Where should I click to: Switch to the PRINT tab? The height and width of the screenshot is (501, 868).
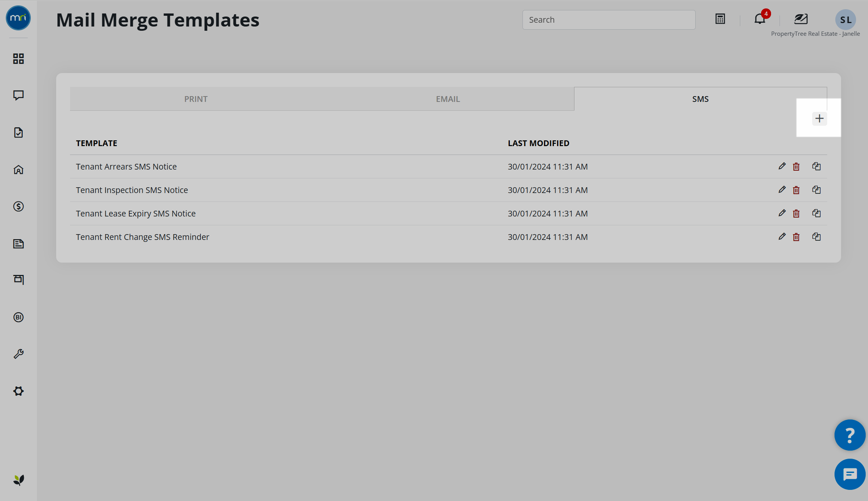[196, 99]
